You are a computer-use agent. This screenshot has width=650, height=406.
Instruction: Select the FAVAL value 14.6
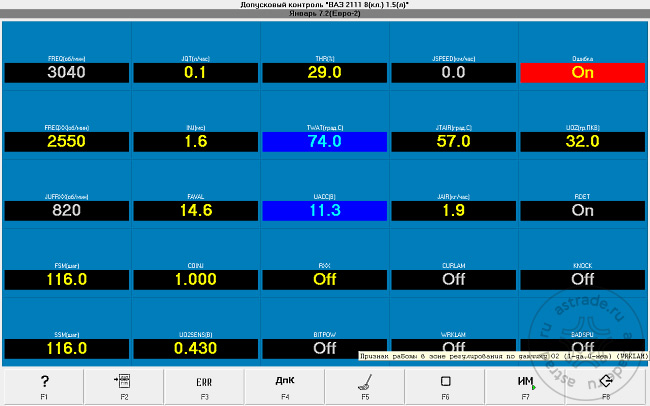(x=196, y=211)
